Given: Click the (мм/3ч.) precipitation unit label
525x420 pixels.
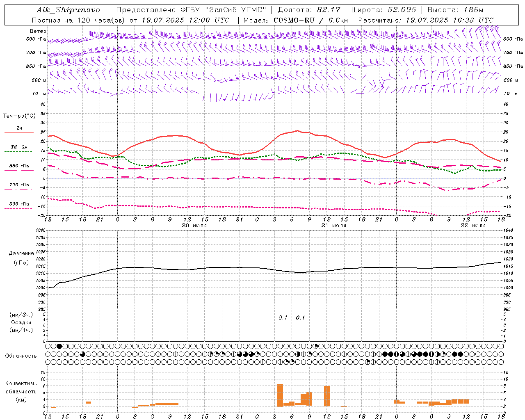Looking at the screenshot, I should click(x=21, y=315).
